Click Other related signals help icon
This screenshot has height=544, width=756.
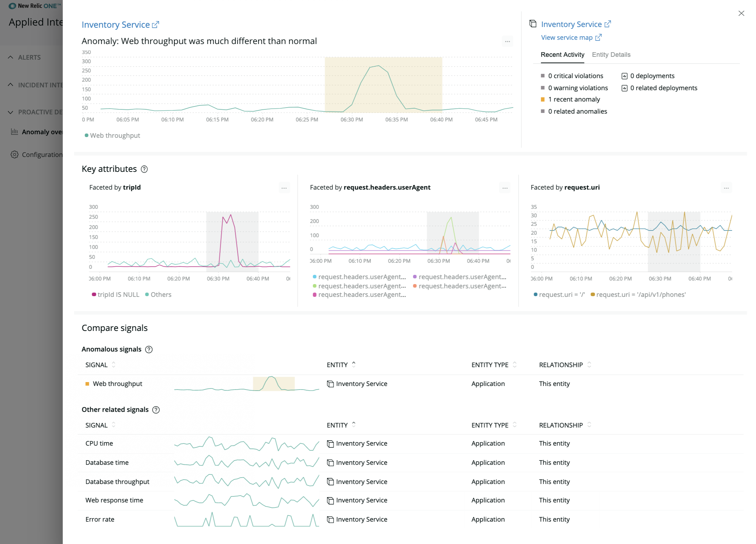pos(156,410)
